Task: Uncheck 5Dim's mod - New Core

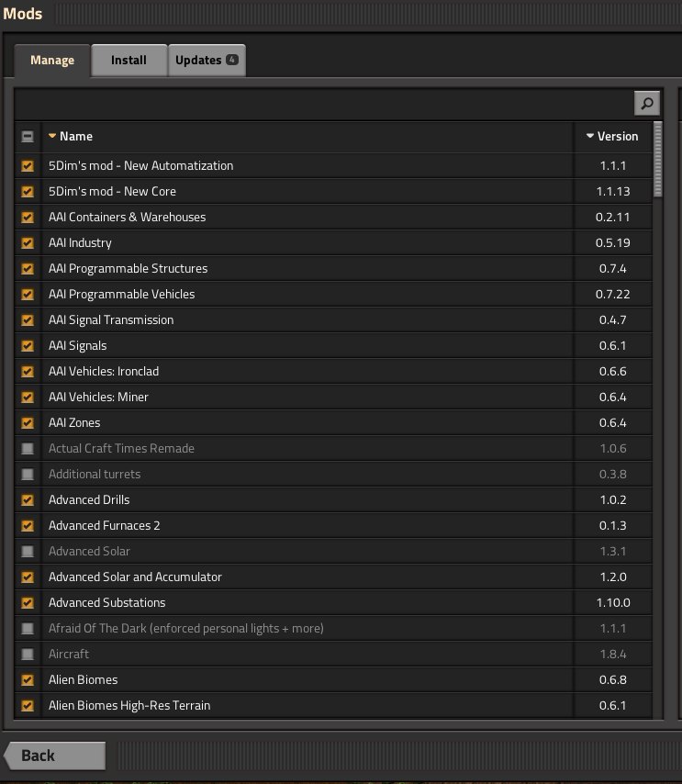Action: click(28, 192)
